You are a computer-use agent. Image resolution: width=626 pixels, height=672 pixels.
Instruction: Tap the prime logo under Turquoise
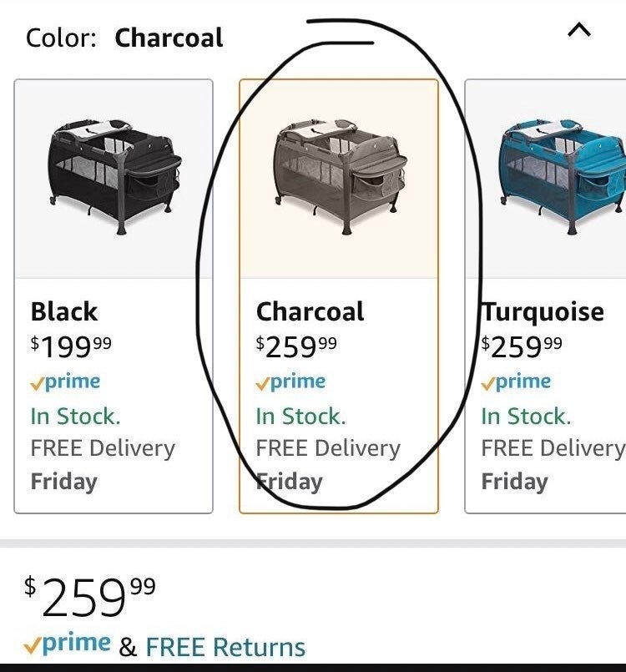click(516, 381)
